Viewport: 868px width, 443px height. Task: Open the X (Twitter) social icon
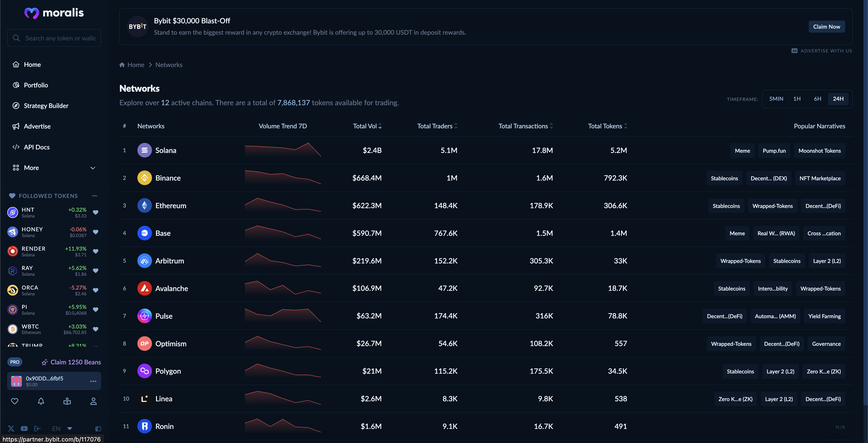point(11,428)
